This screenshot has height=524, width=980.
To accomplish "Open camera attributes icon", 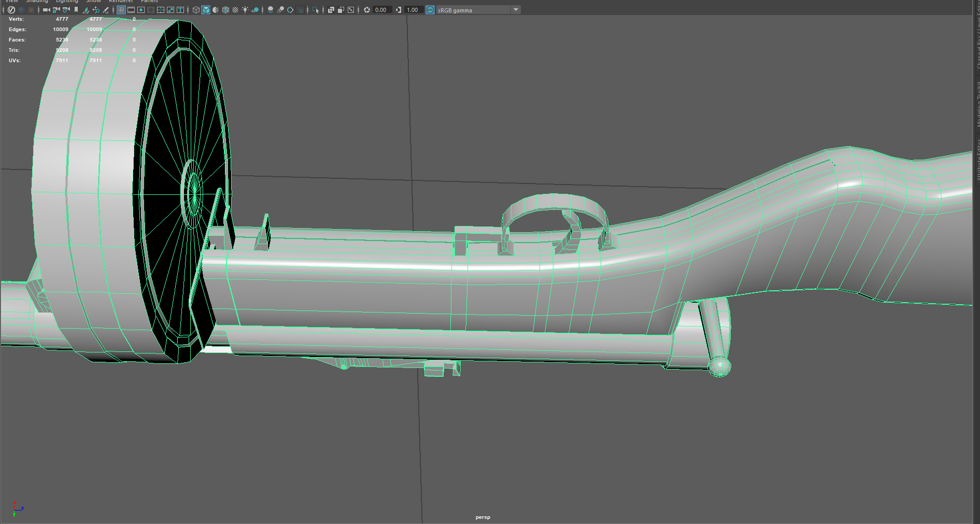I will pos(66,10).
